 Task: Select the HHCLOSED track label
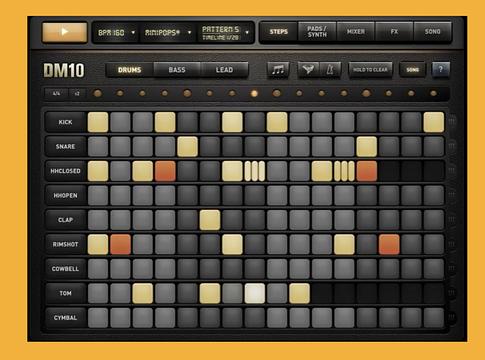click(x=65, y=171)
